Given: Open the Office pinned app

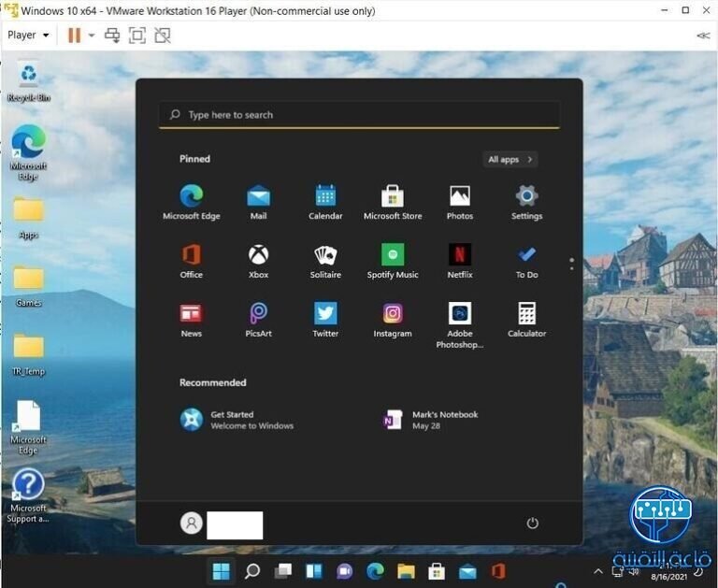Looking at the screenshot, I should pyautogui.click(x=192, y=261).
